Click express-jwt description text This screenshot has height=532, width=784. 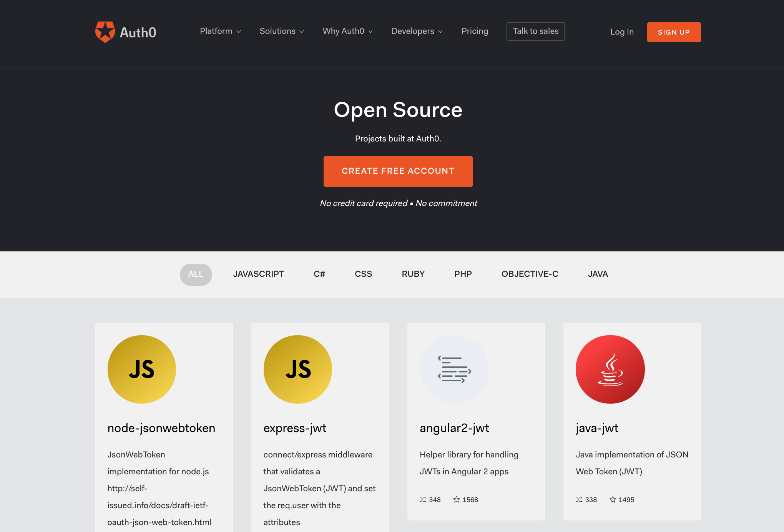coord(319,489)
